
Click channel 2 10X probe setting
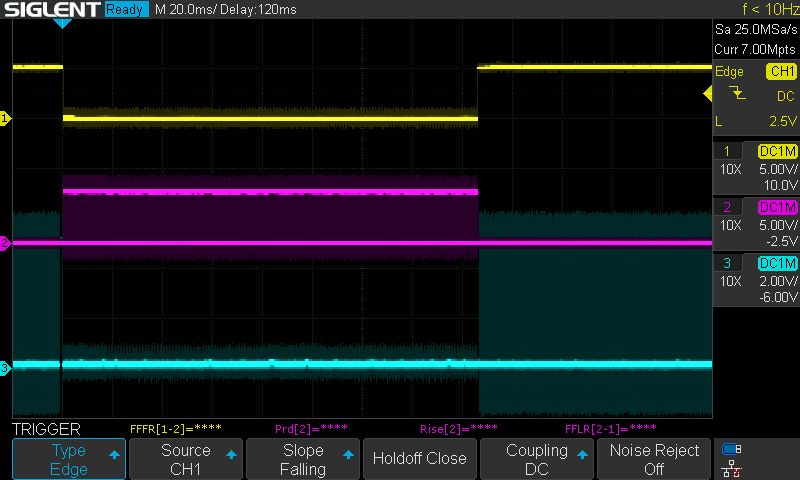(731, 225)
